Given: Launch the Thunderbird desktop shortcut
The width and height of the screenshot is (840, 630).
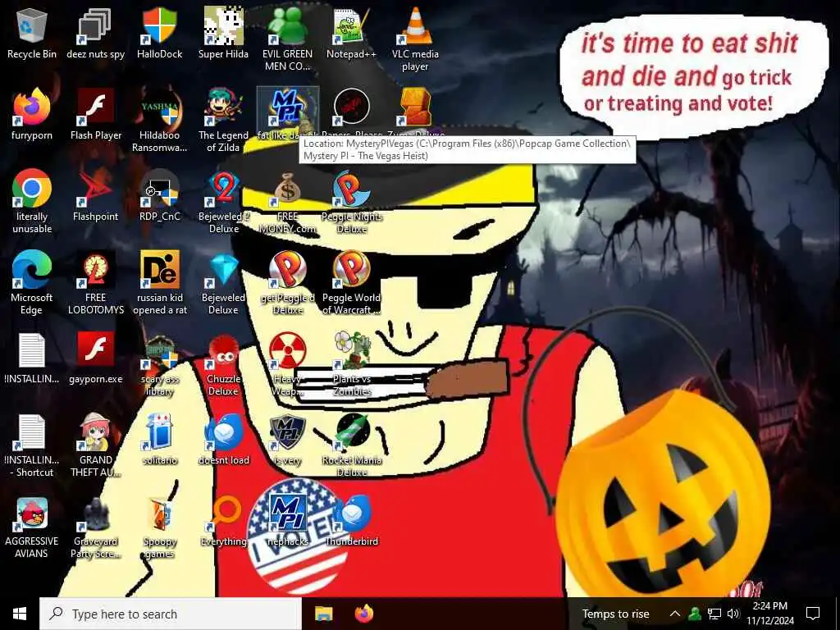Looking at the screenshot, I should [x=351, y=520].
